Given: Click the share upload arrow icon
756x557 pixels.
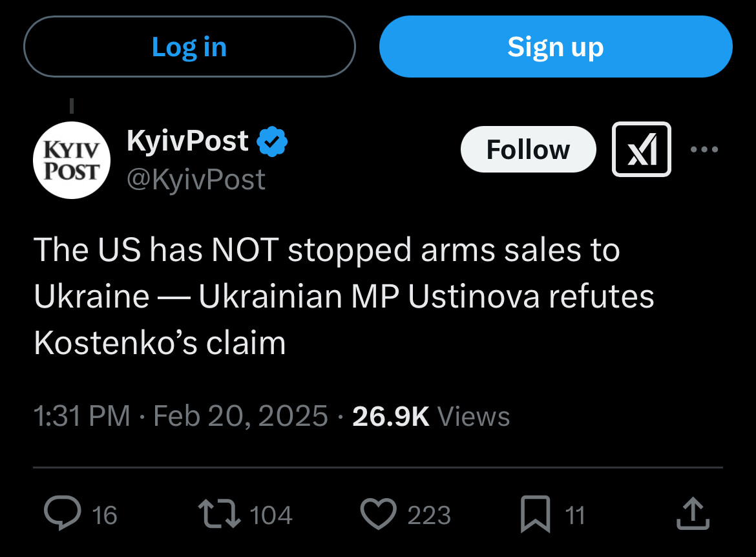Looking at the screenshot, I should (693, 514).
